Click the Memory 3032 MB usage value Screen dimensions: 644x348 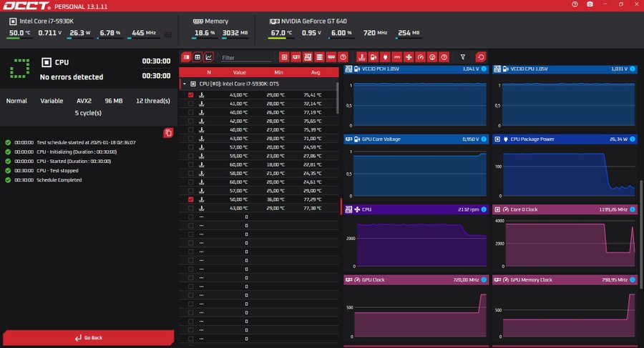(235, 33)
